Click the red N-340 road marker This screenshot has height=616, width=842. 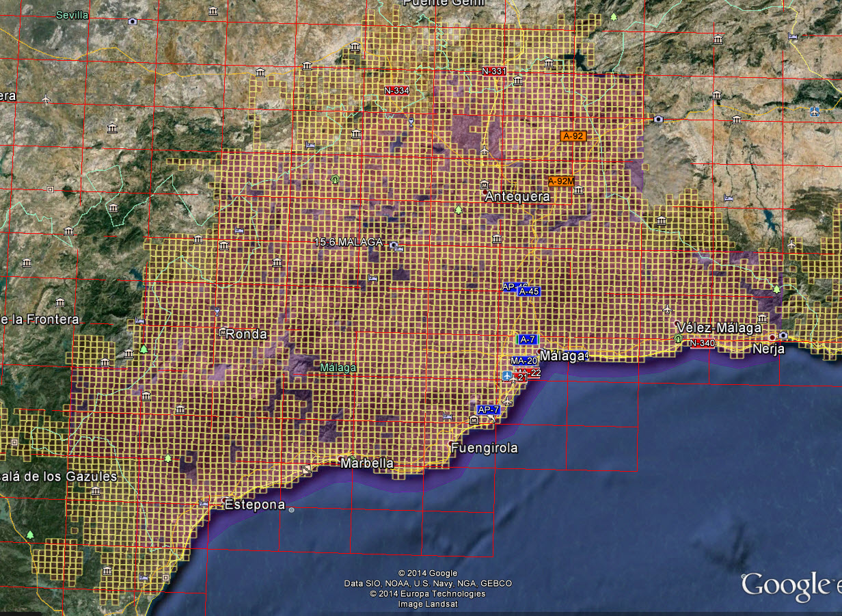tap(702, 343)
